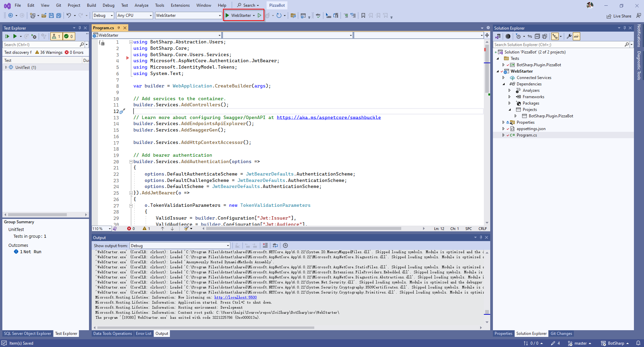This screenshot has height=347, width=644.
Task: Open the notifications bell in status bar
Action: (638, 343)
